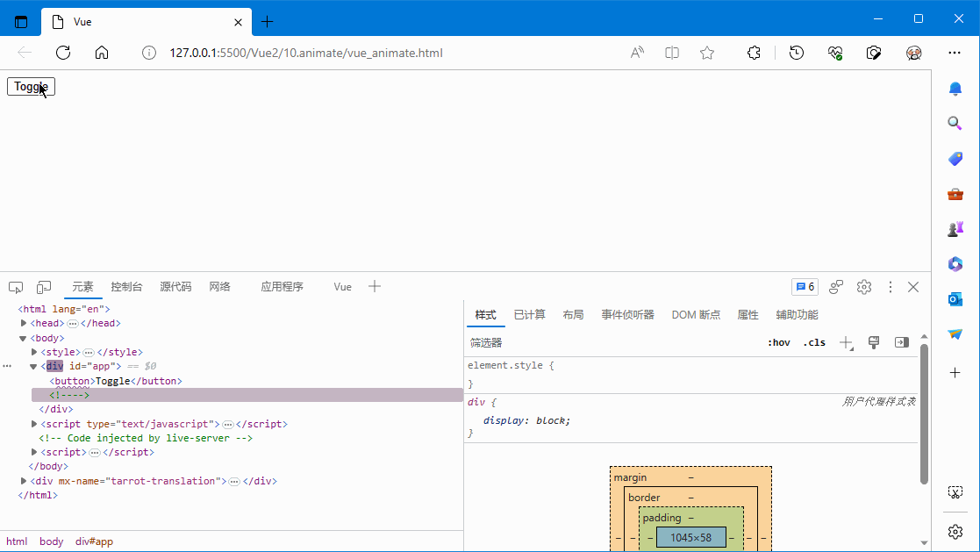Collapse the body element node
Screen dimensions: 980x552
click(23, 338)
